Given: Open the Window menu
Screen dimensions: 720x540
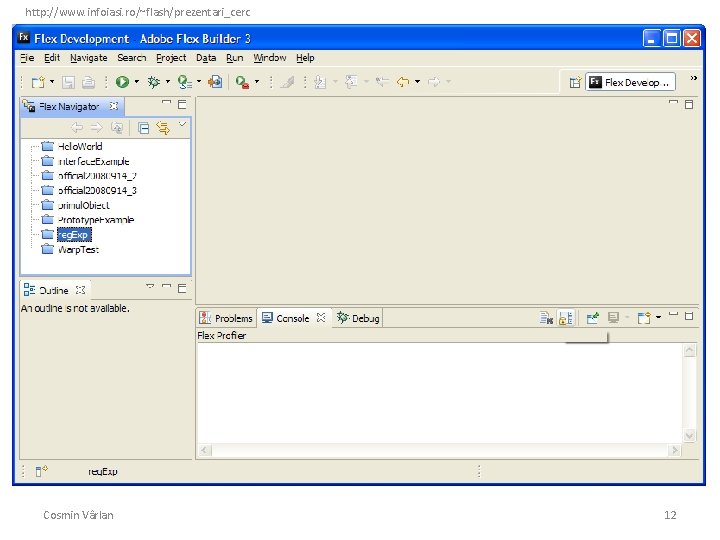Looking at the screenshot, I should pyautogui.click(x=270, y=58).
